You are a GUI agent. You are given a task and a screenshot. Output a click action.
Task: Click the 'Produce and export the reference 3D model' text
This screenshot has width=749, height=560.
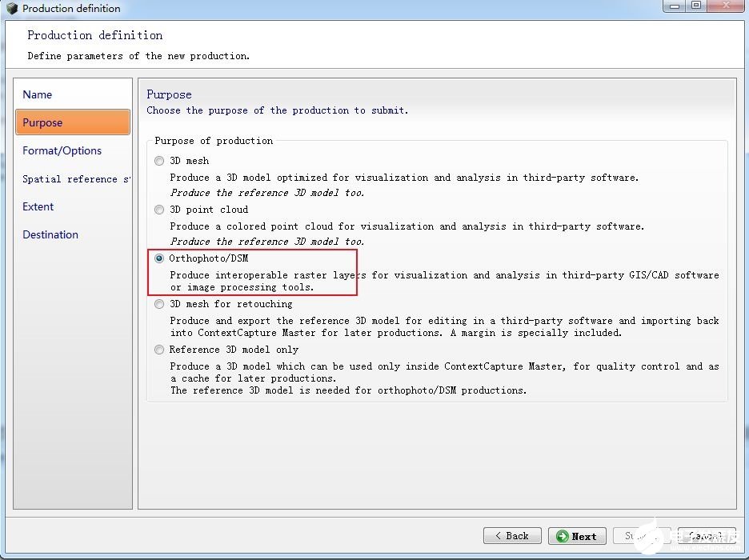(444, 326)
